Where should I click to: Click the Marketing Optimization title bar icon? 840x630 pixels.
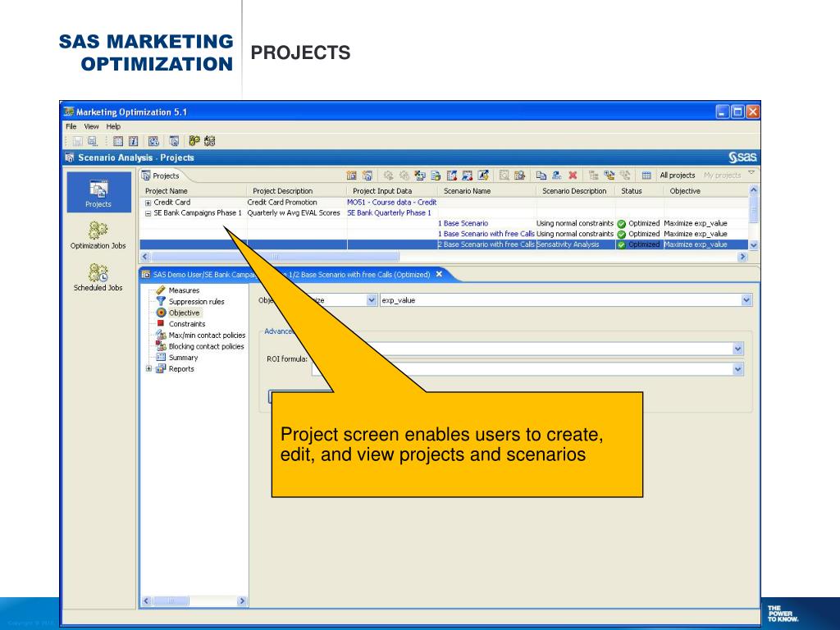point(69,112)
